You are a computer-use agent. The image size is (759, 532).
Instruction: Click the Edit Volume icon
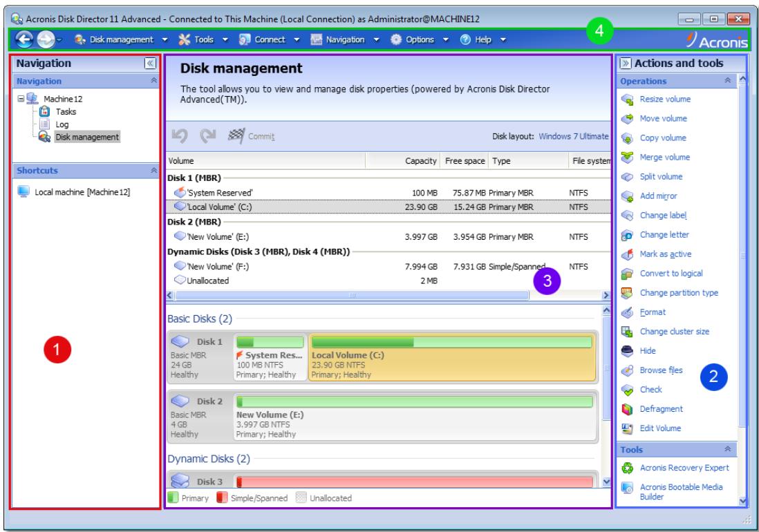point(628,428)
